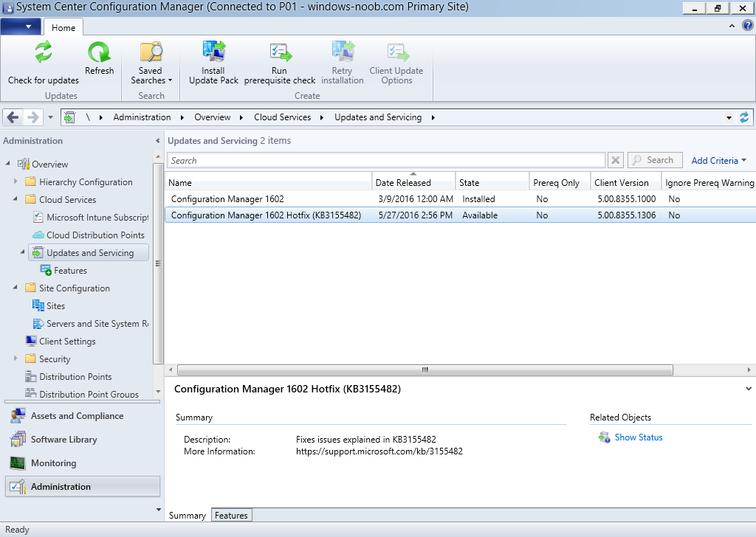Click the navigation tree vertical scrollbar
This screenshot has height=537, width=756.
click(x=158, y=264)
